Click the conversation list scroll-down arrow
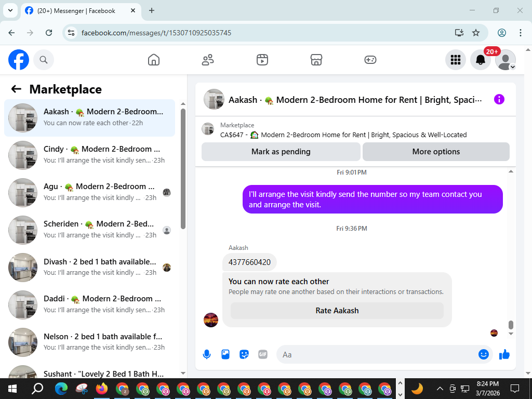Image resolution: width=532 pixels, height=399 pixels. 183,373
